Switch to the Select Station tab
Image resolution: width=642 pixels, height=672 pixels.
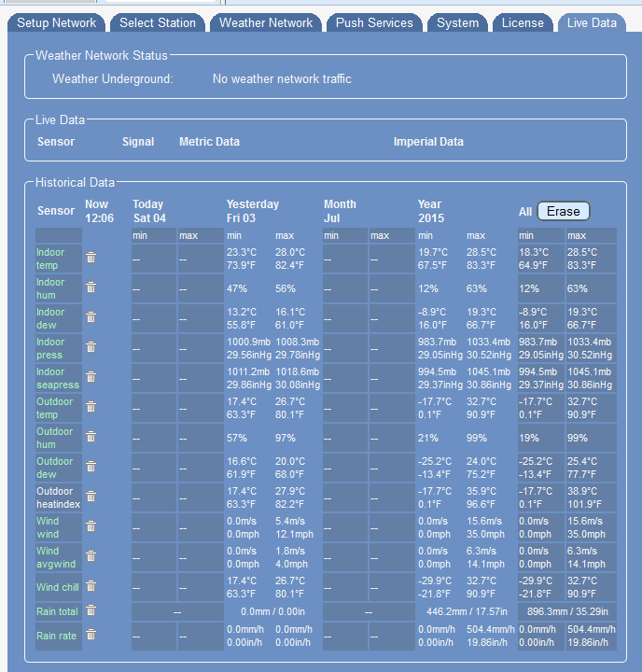pos(158,22)
